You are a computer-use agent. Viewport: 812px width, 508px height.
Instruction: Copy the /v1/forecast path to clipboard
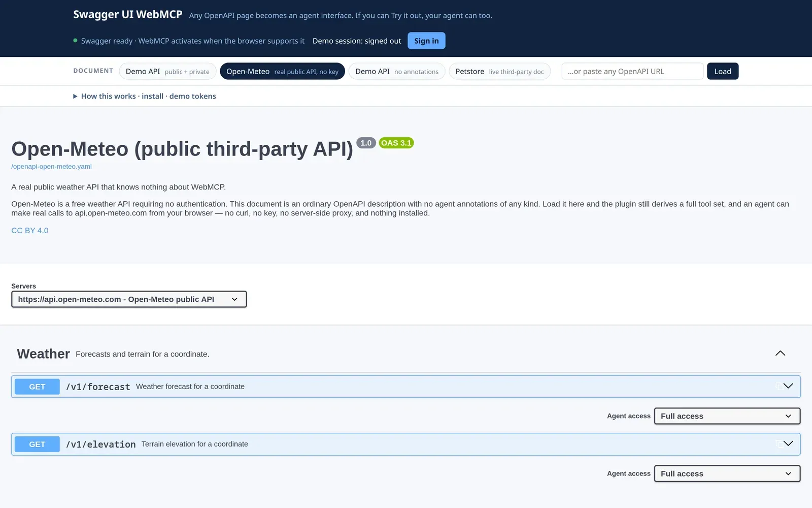[x=779, y=387]
